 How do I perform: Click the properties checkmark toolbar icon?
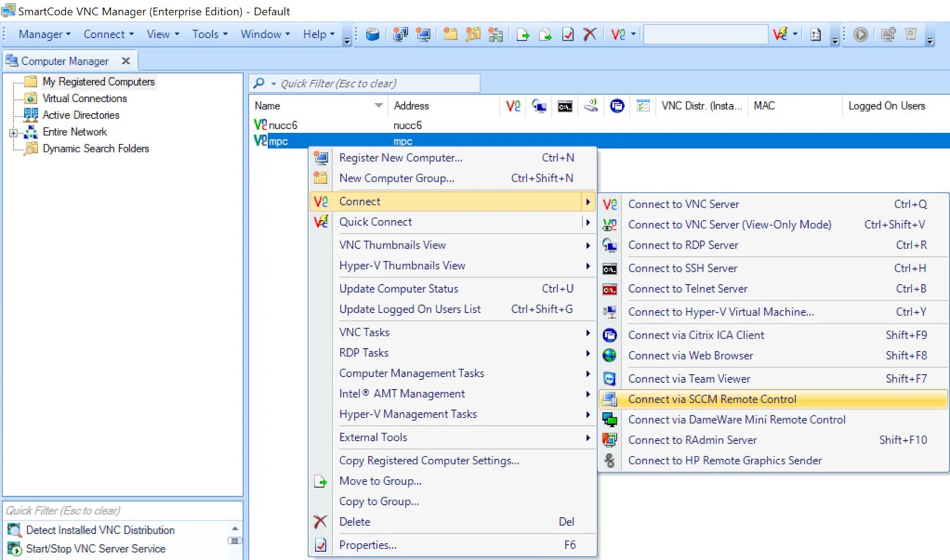568,34
